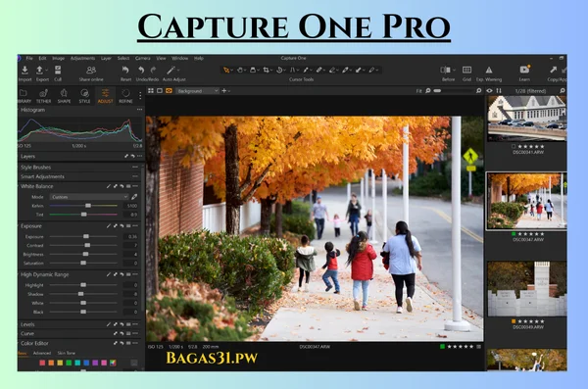The image size is (588, 389).
Task: Click the Fit zoom label
Action: point(418,91)
